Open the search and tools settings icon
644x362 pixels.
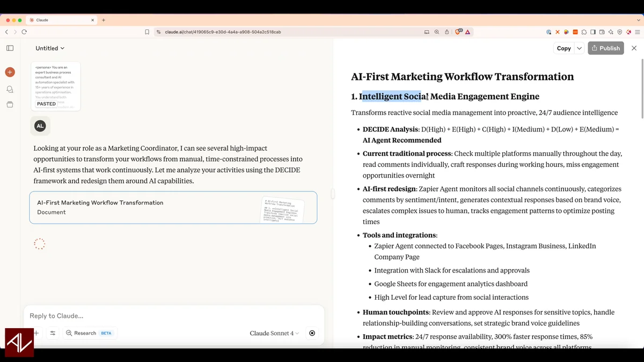(x=53, y=333)
